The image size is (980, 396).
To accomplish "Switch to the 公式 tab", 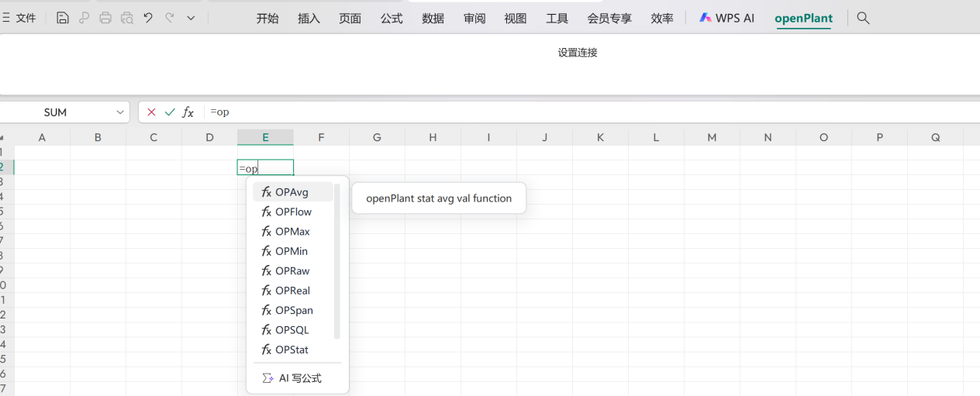I will pyautogui.click(x=392, y=18).
